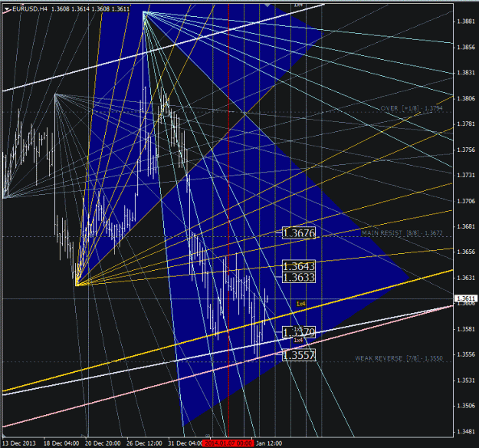Screen dimensions: 479x448
Task: Click 1.3556 on the price axis
Action: pos(466,354)
